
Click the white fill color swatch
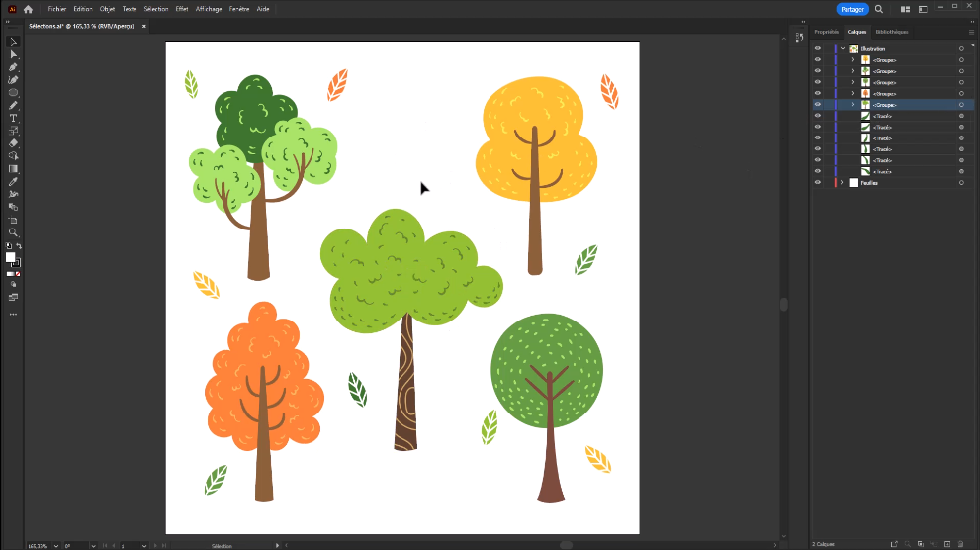pyautogui.click(x=11, y=257)
